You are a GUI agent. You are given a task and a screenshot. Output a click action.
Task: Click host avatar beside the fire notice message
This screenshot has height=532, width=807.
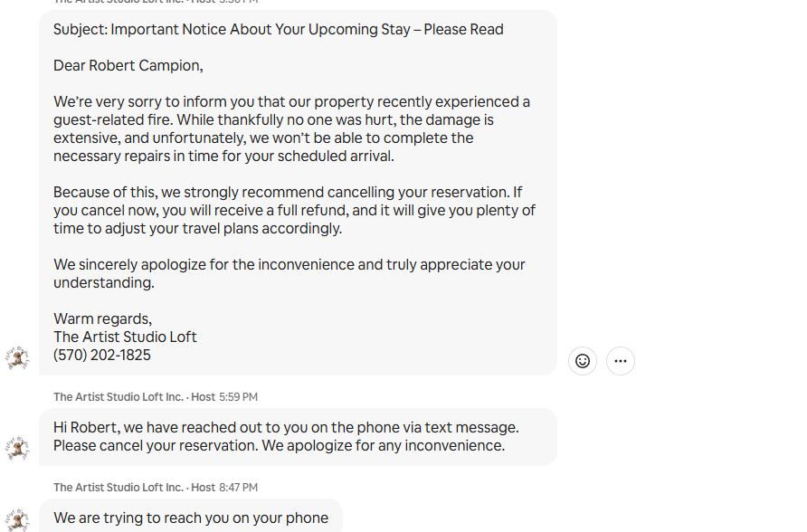pos(17,356)
